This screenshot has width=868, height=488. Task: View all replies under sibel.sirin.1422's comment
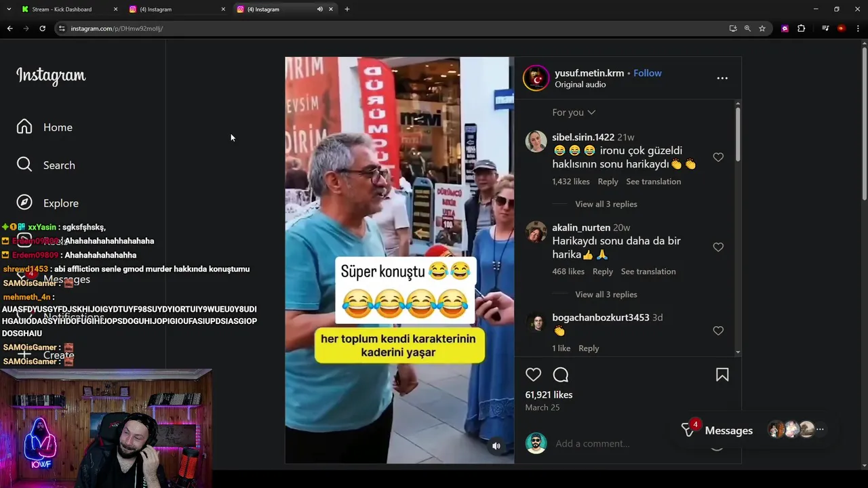tap(606, 204)
